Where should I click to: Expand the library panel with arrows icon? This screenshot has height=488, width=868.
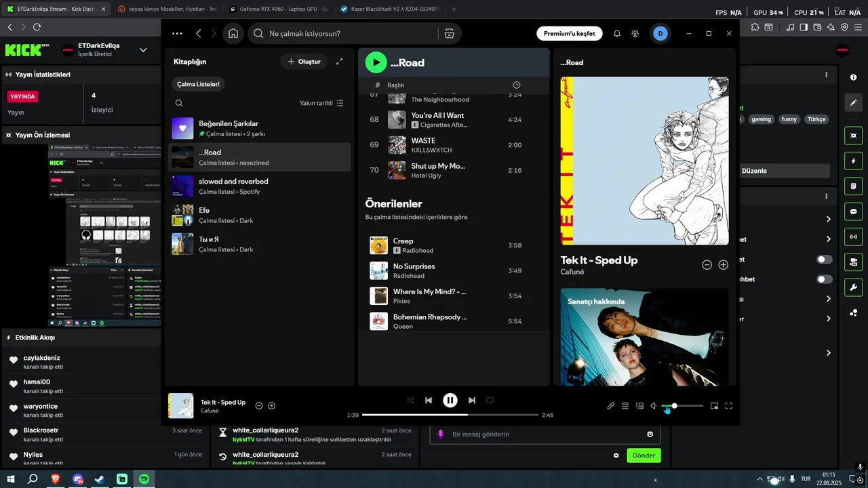click(340, 62)
